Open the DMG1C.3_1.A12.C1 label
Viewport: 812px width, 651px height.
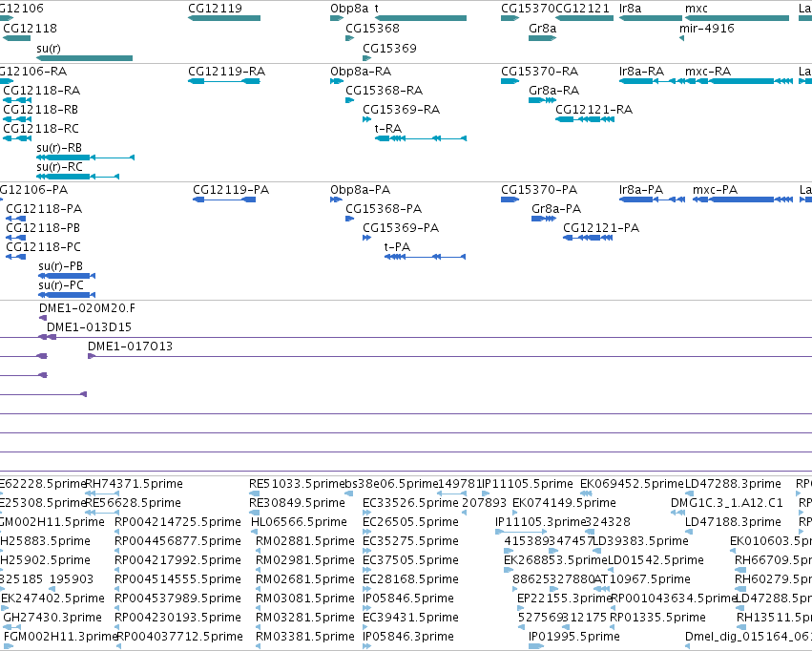727,503
